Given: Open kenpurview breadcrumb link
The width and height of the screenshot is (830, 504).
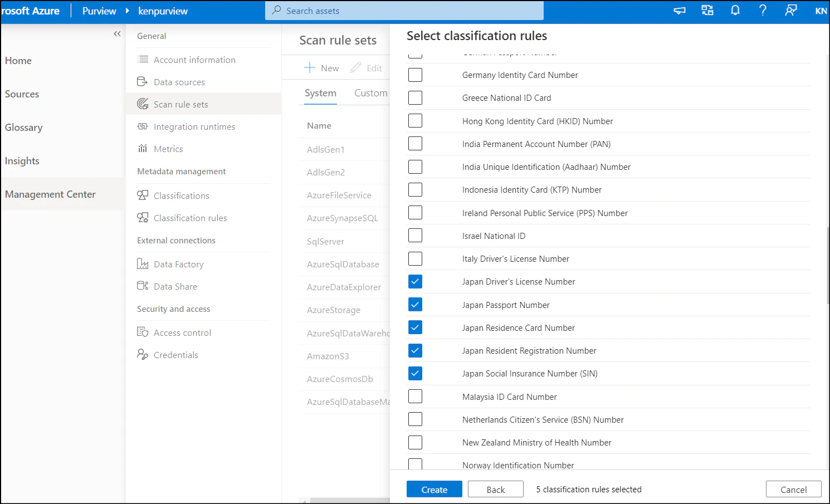Looking at the screenshot, I should click(163, 11).
